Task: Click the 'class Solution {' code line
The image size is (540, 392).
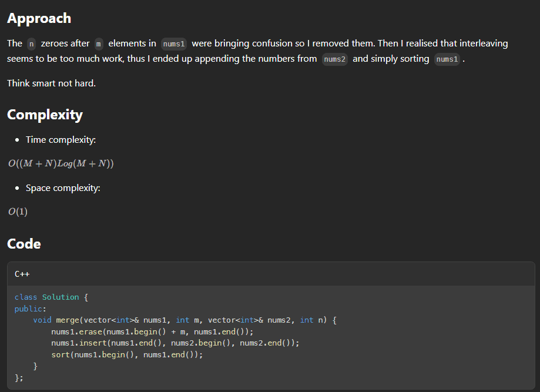Action: [51, 297]
